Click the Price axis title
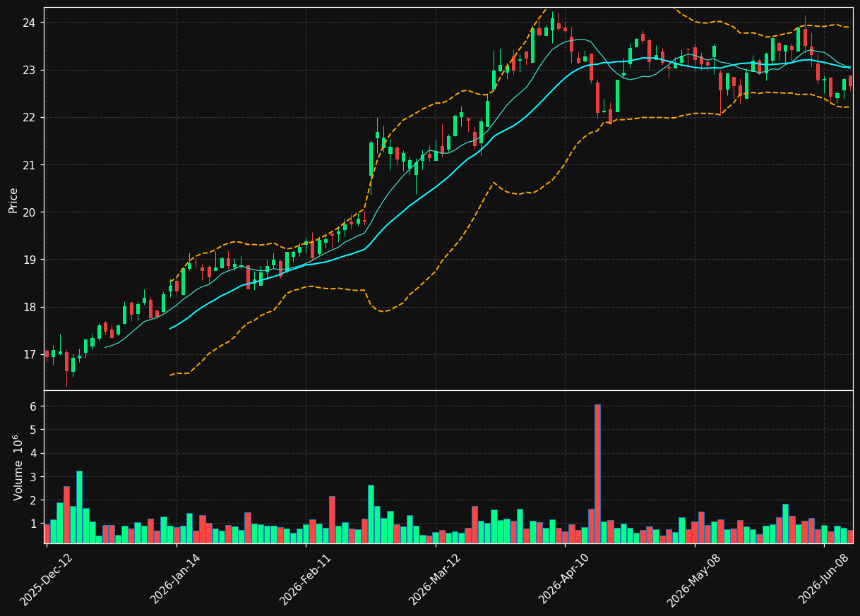Image resolution: width=860 pixels, height=616 pixels. click(x=13, y=200)
